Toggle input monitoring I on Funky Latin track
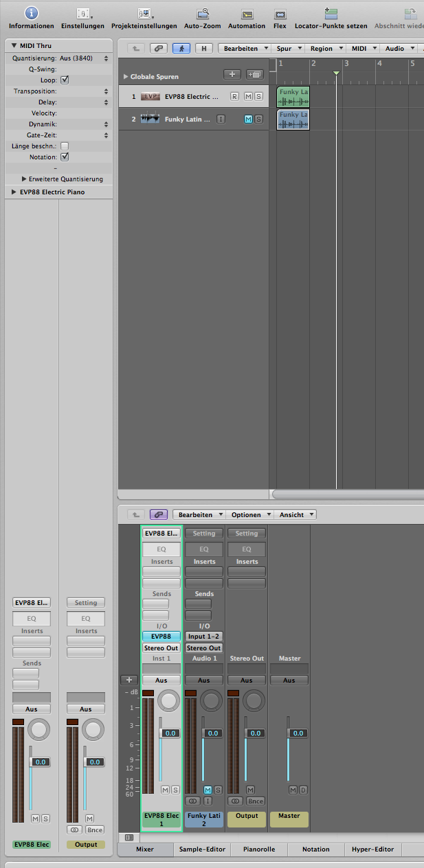 (x=221, y=119)
